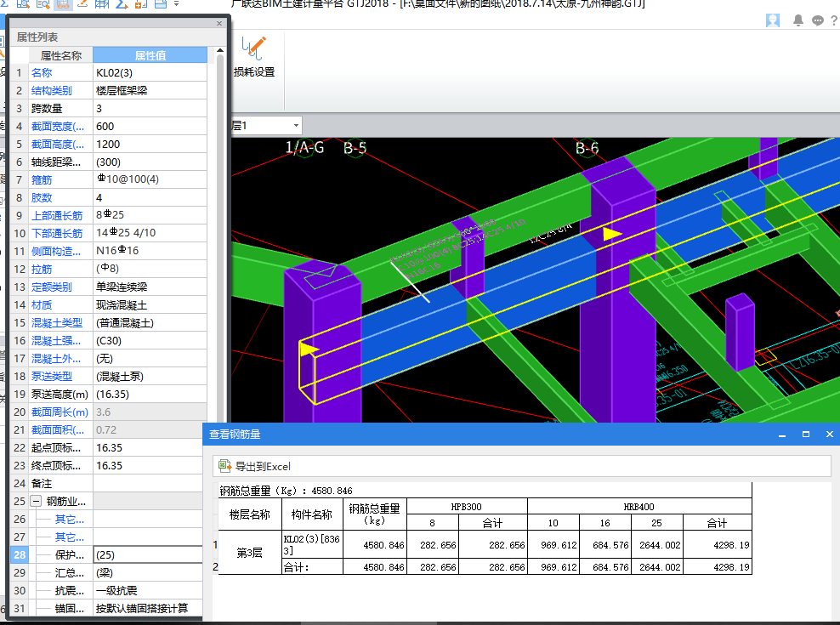Edit pump height value (16.35)
Viewport: 840px width, 625px height.
click(x=150, y=394)
